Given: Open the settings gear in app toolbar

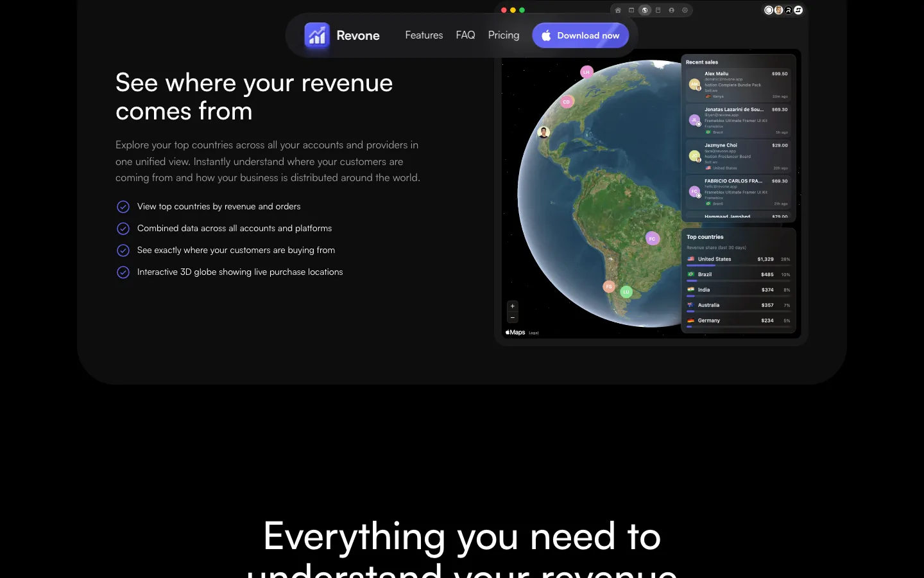Looking at the screenshot, I should tap(685, 10).
